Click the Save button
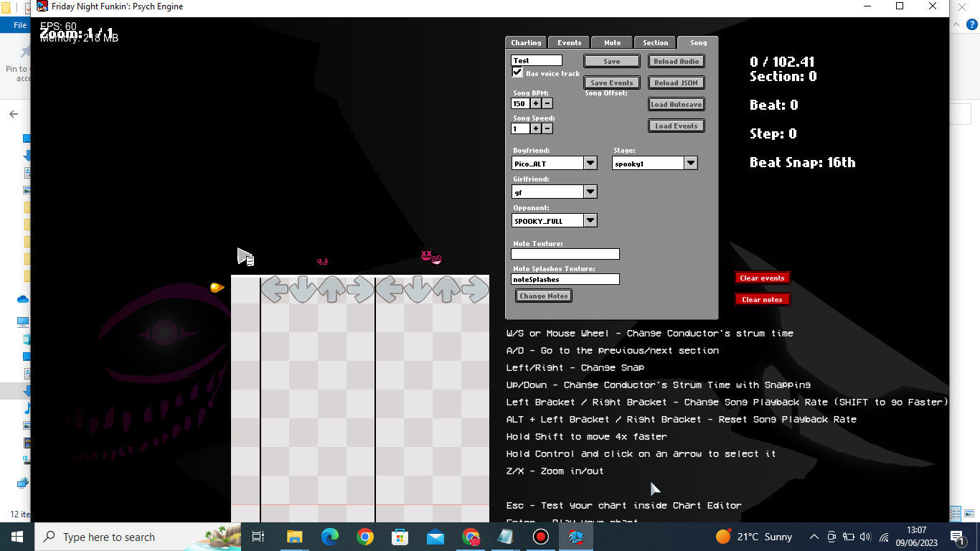The image size is (980, 551). click(612, 61)
